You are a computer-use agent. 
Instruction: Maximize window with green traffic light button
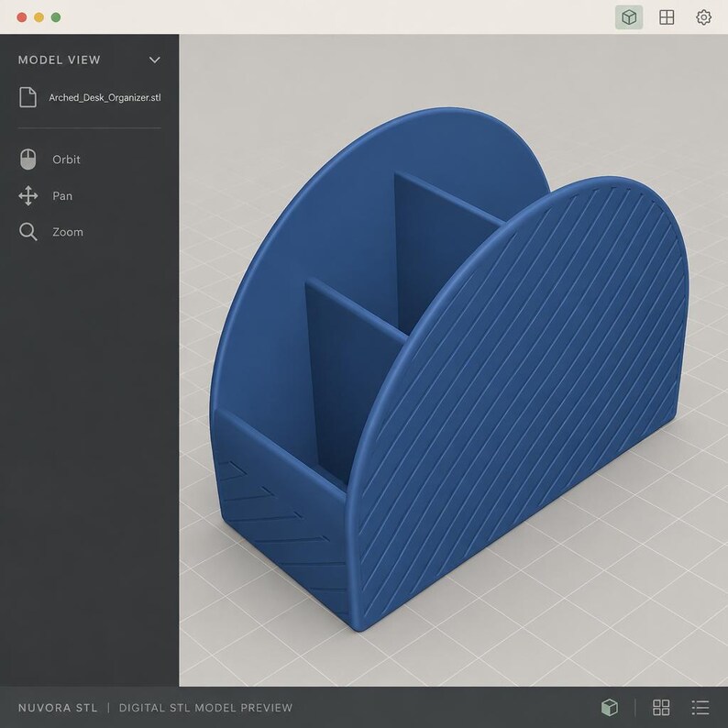pyautogui.click(x=56, y=17)
